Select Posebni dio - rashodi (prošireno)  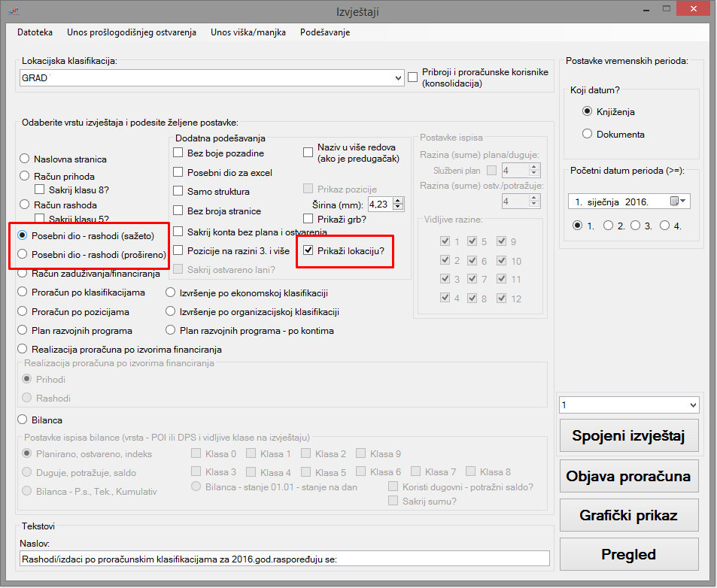click(x=25, y=254)
